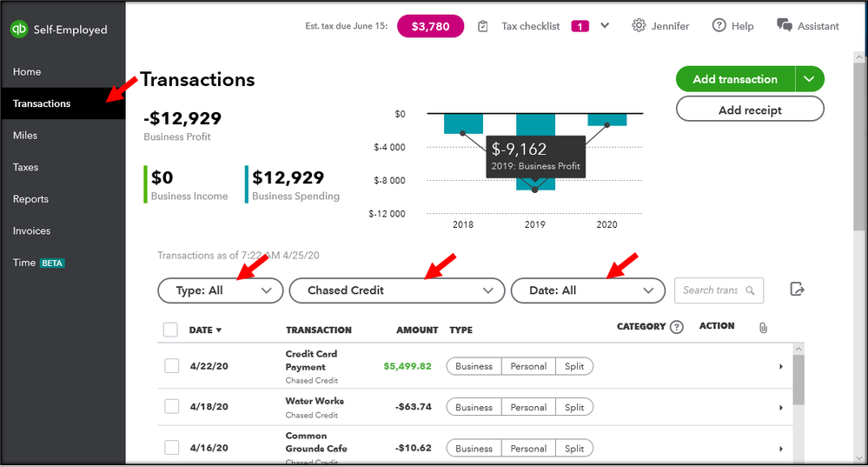
Task: Expand the Common Grounds Cafe row arrow
Action: (781, 448)
